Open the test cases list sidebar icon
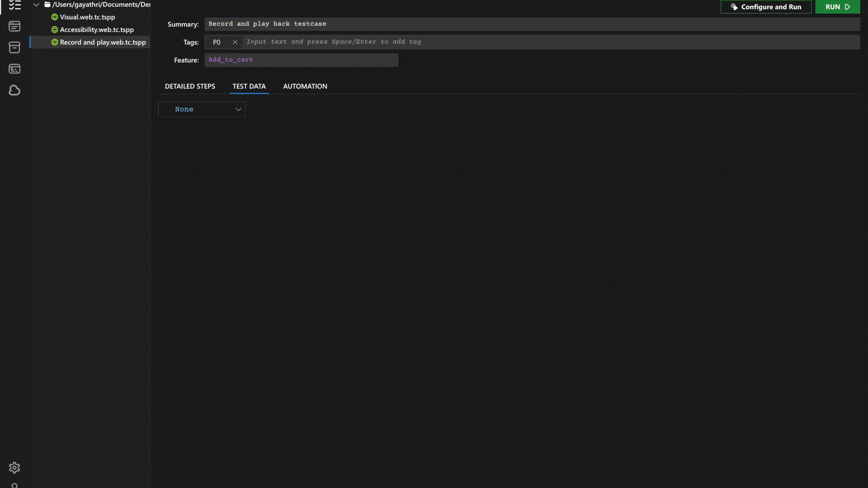The image size is (868, 488). coord(14,26)
